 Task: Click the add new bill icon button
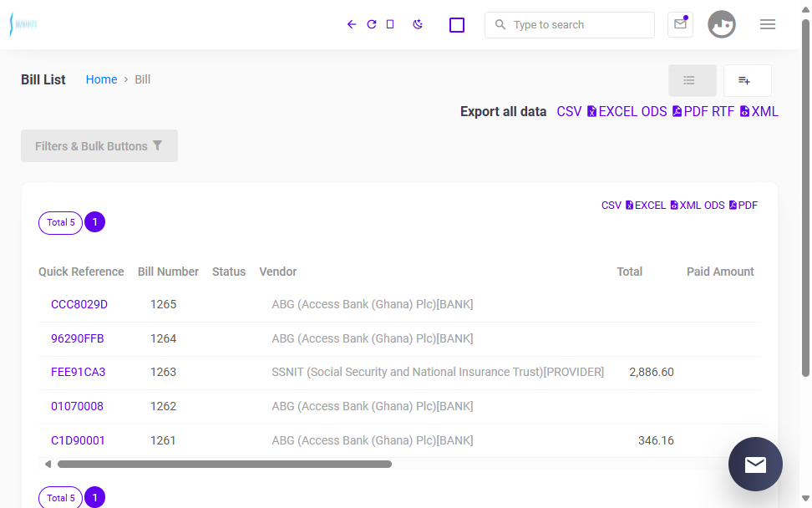coord(747,80)
